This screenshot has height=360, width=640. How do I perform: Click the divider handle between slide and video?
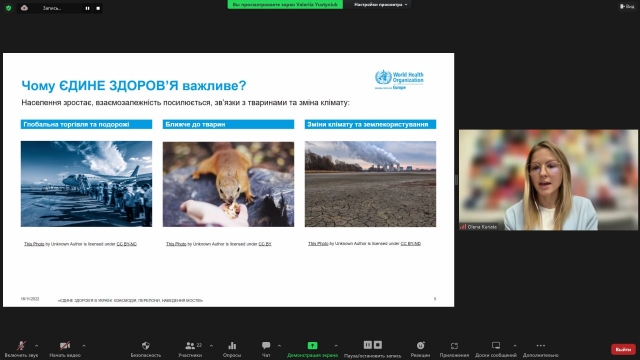[x=456, y=180]
